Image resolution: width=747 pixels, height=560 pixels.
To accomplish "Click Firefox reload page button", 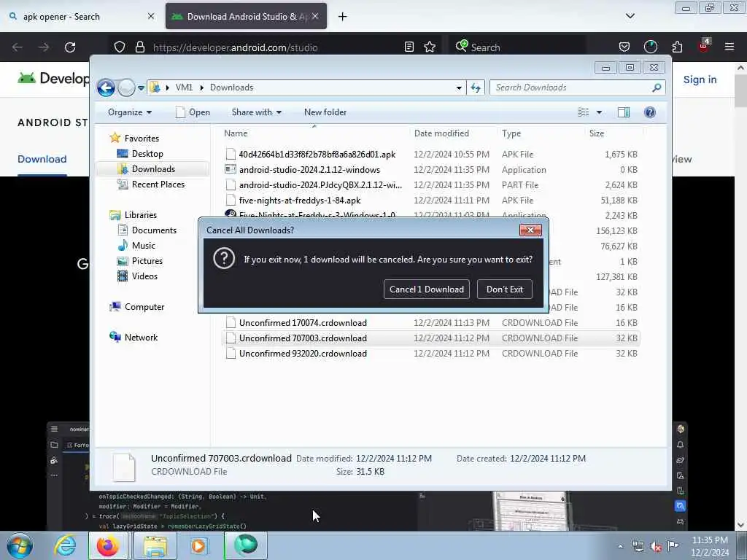I will [70, 47].
